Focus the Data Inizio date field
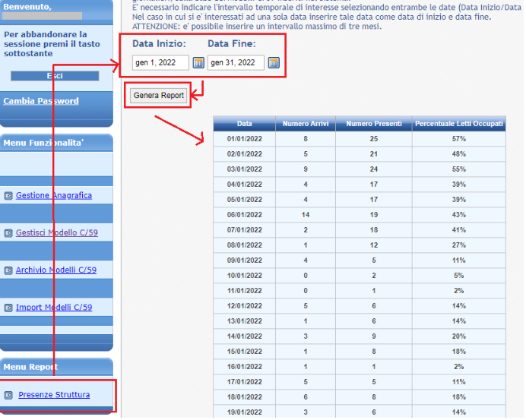 tap(160, 63)
